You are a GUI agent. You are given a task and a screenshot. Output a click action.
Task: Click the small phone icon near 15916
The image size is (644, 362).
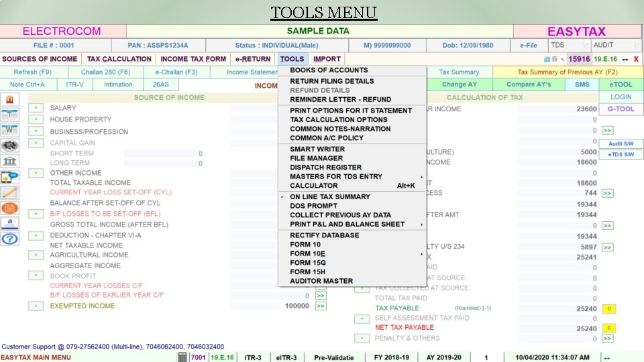562,59
